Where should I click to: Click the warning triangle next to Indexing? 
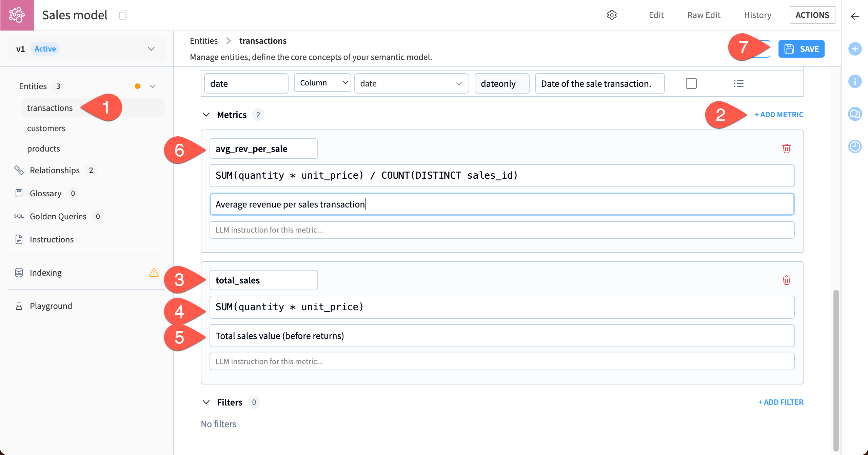pos(154,272)
